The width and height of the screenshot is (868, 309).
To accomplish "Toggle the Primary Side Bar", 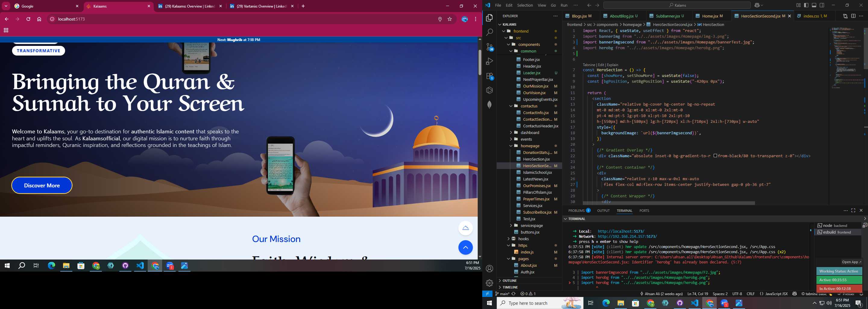I will tap(806, 5).
